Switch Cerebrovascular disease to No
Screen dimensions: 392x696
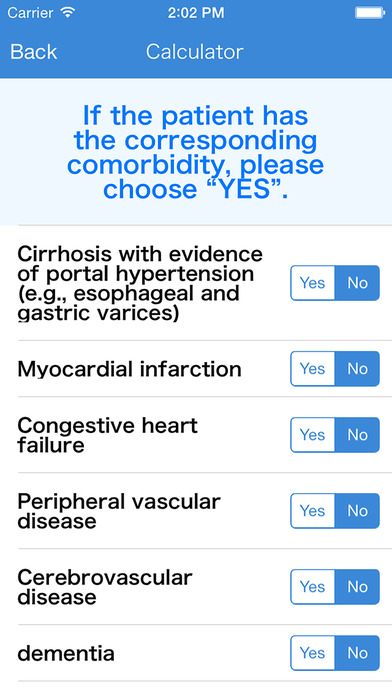pyautogui.click(x=357, y=587)
